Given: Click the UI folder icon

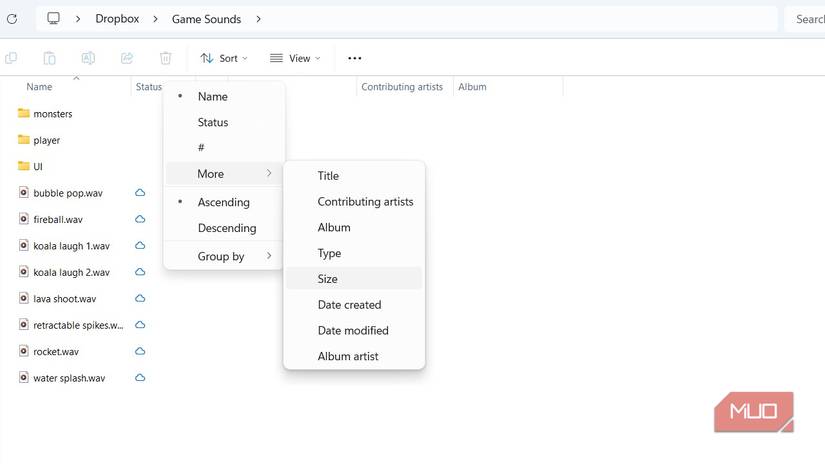Looking at the screenshot, I should pos(24,166).
